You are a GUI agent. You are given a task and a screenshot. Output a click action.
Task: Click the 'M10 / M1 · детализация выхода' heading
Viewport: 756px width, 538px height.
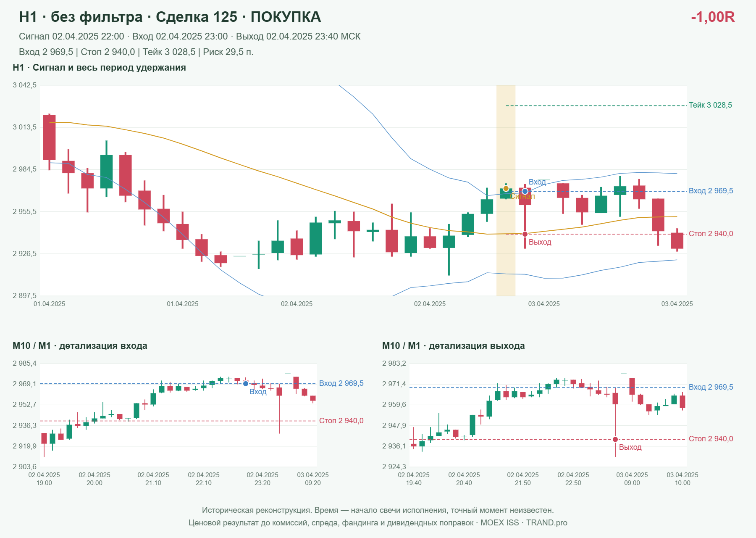point(454,346)
